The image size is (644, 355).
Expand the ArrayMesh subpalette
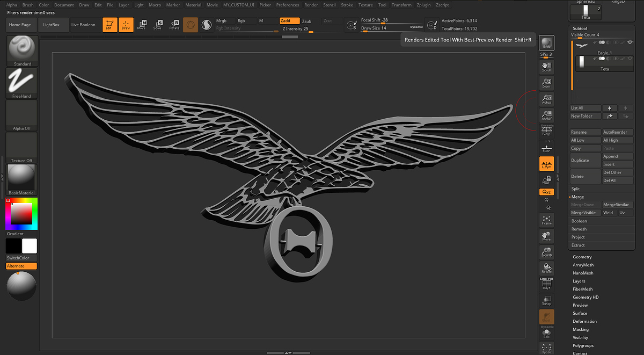coord(583,265)
